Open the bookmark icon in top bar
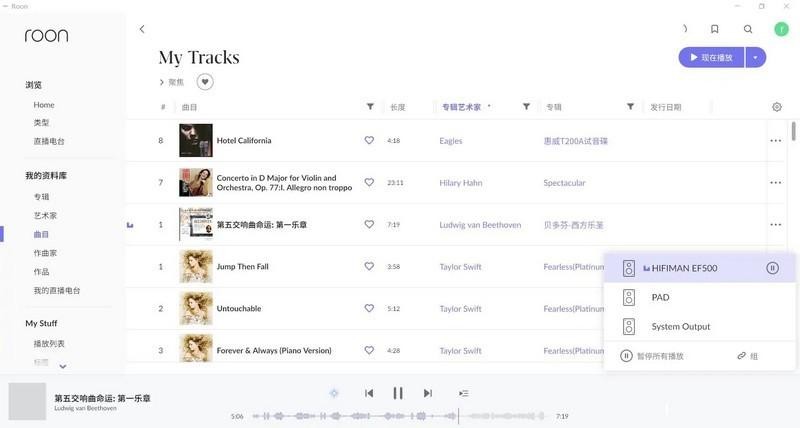The height and width of the screenshot is (428, 800). (x=714, y=29)
